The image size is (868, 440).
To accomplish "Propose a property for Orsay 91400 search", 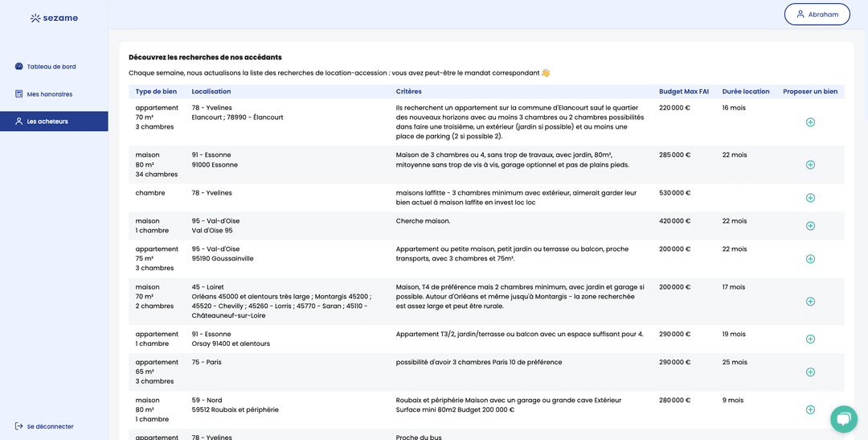I will 810,339.
